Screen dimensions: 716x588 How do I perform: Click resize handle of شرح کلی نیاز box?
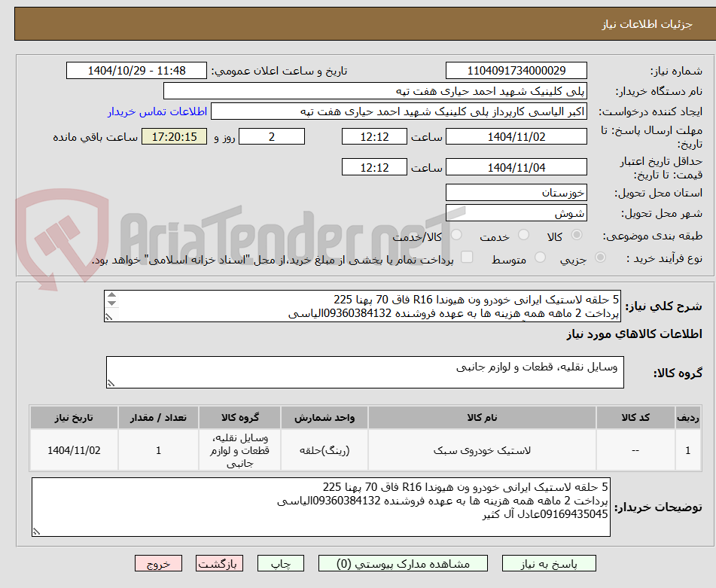[108, 316]
